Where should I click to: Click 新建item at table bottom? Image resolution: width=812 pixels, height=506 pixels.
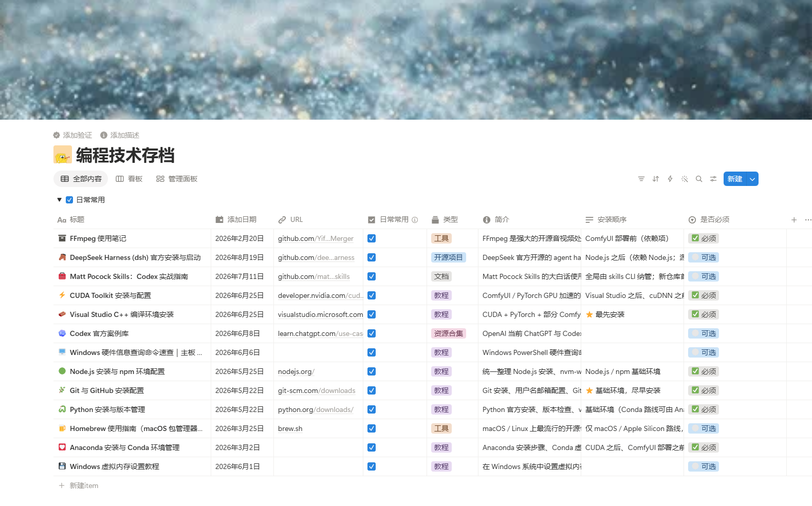pos(79,485)
